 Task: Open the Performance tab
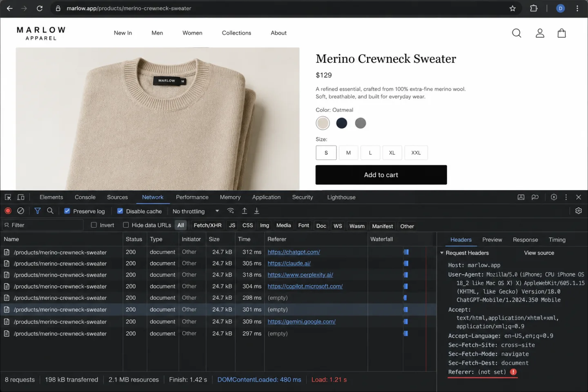point(192,197)
